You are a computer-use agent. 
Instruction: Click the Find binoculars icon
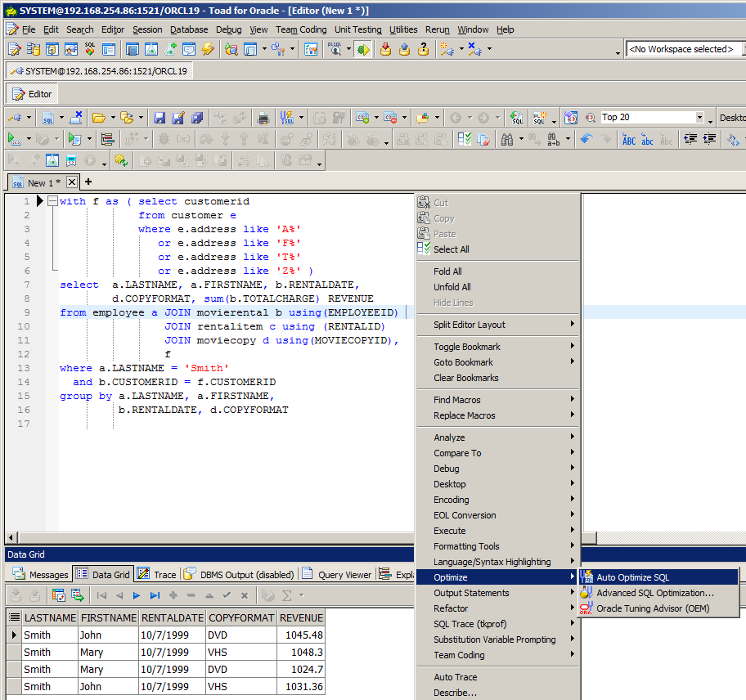click(x=507, y=139)
